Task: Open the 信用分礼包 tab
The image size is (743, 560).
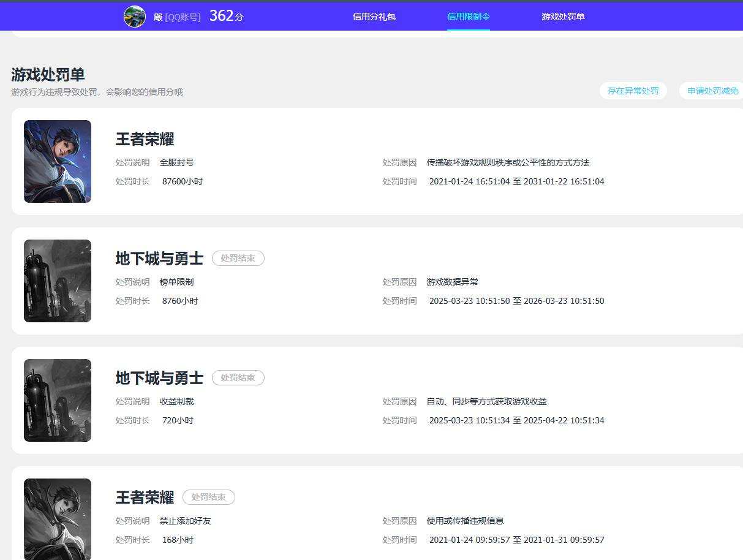Action: (x=374, y=17)
